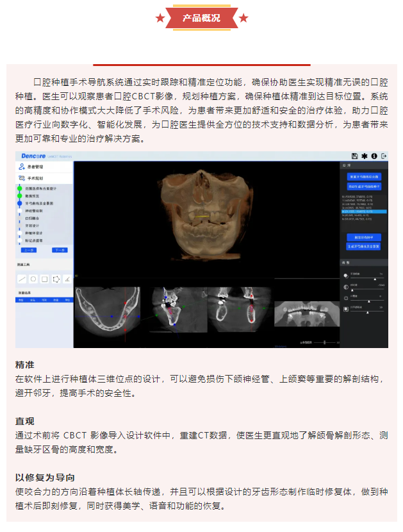Image resolution: width=403 pixels, height=532 pixels.
Task: Open settings via the asterisk icon
Action: point(365,156)
